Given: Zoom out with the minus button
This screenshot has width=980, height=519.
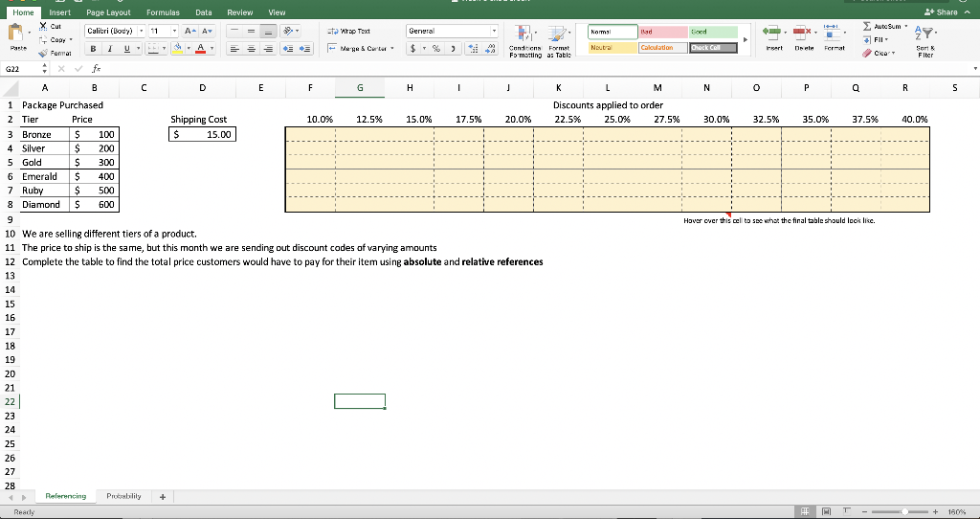Looking at the screenshot, I should [866, 512].
